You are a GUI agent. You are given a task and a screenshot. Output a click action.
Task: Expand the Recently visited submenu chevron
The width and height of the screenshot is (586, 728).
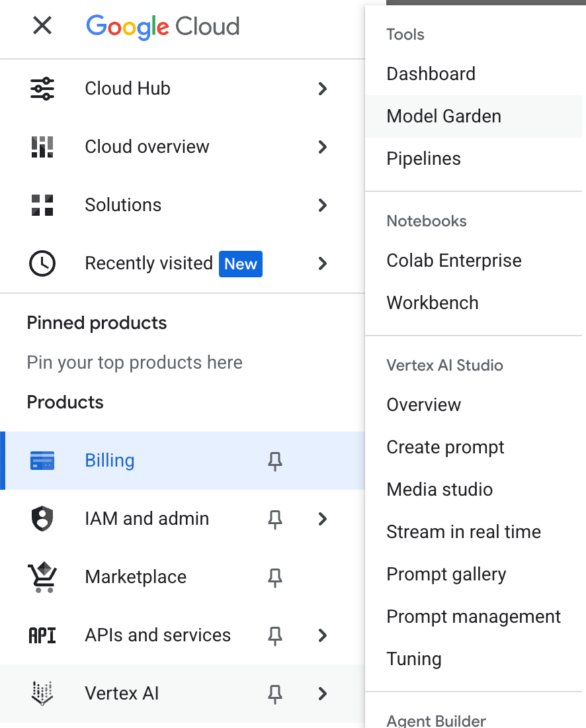tap(323, 263)
